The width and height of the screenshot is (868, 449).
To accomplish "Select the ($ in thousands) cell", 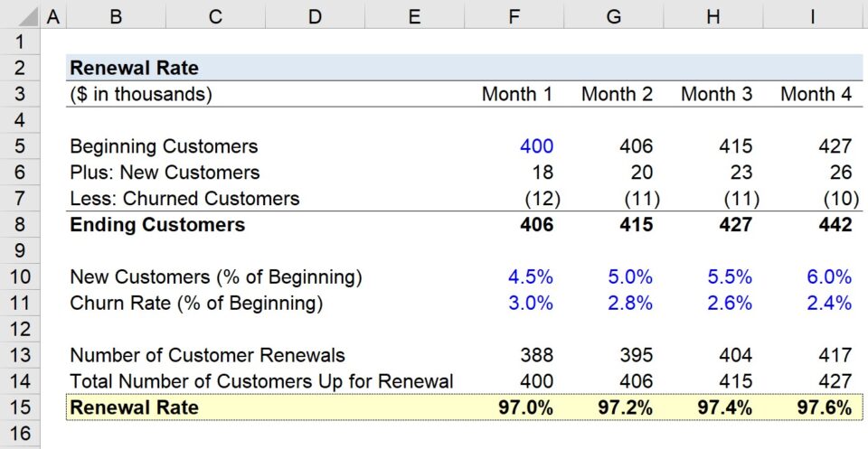I will click(140, 94).
